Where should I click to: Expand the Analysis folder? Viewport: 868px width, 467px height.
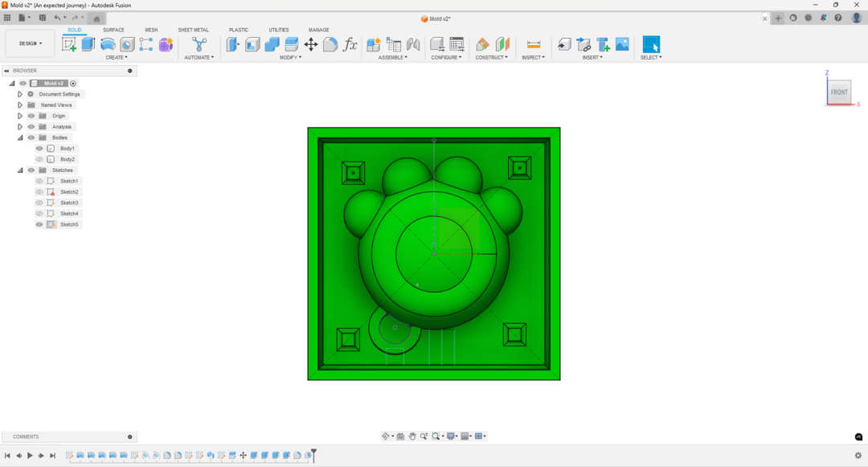click(x=20, y=127)
